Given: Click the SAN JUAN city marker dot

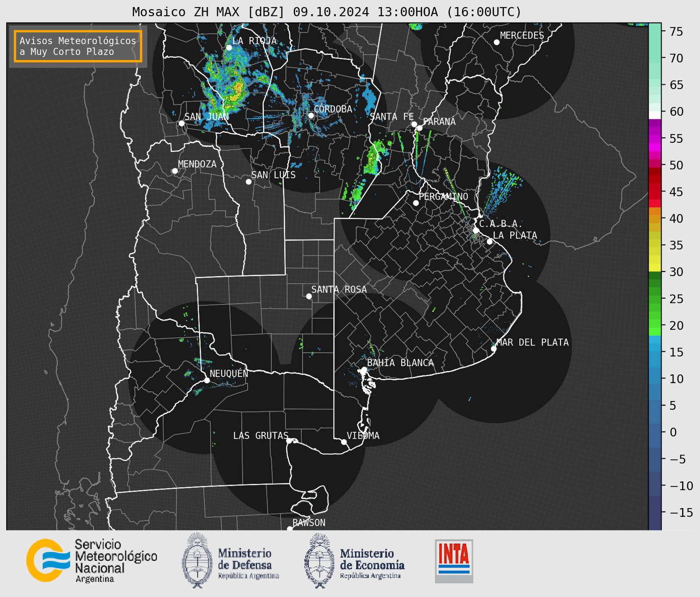Looking at the screenshot, I should pos(181,123).
